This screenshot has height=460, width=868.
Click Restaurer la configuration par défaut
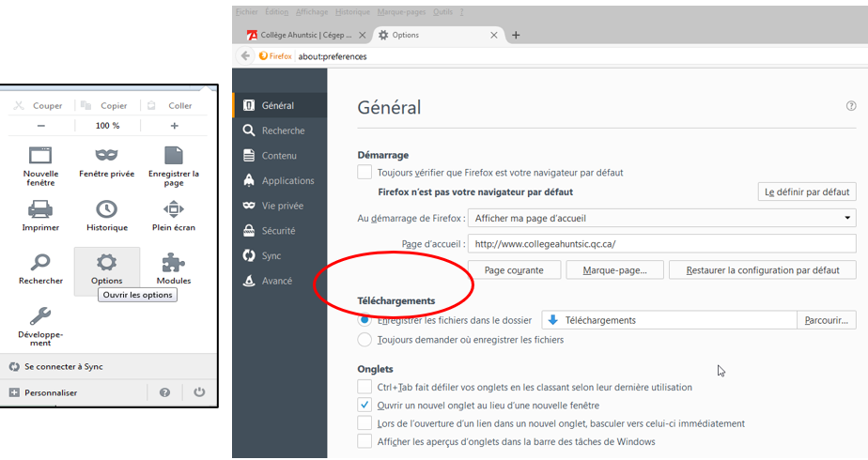point(762,270)
